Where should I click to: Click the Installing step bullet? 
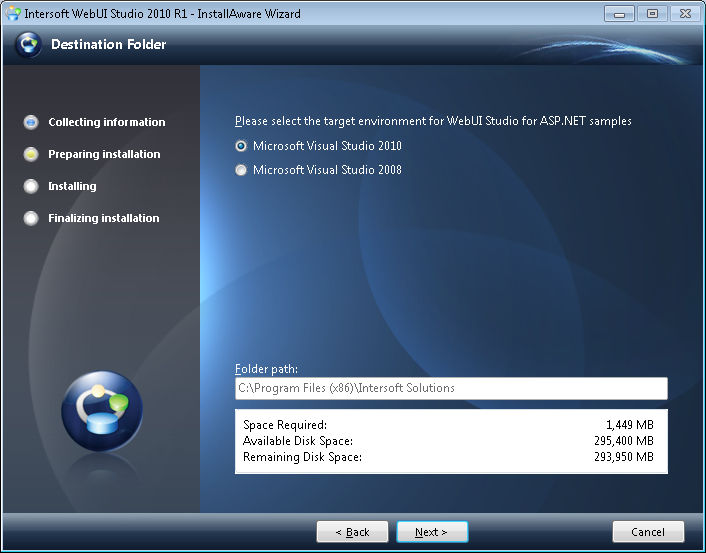pyautogui.click(x=31, y=186)
